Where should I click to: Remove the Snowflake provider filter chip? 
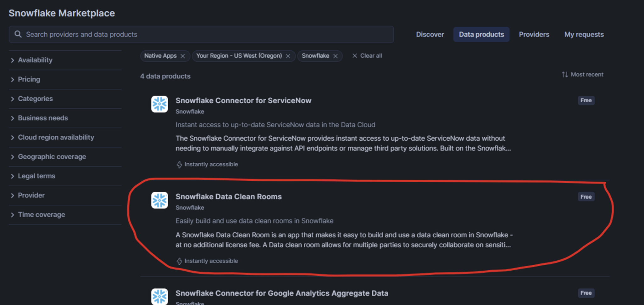pos(336,56)
